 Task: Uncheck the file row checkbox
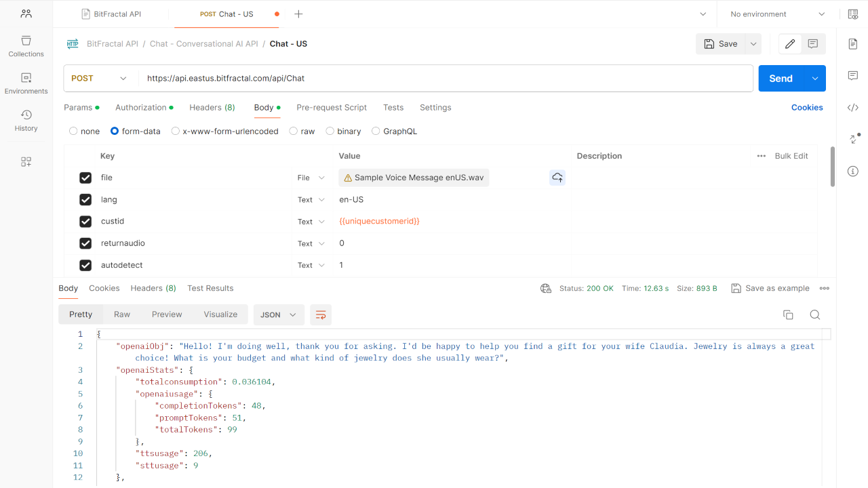tap(85, 178)
